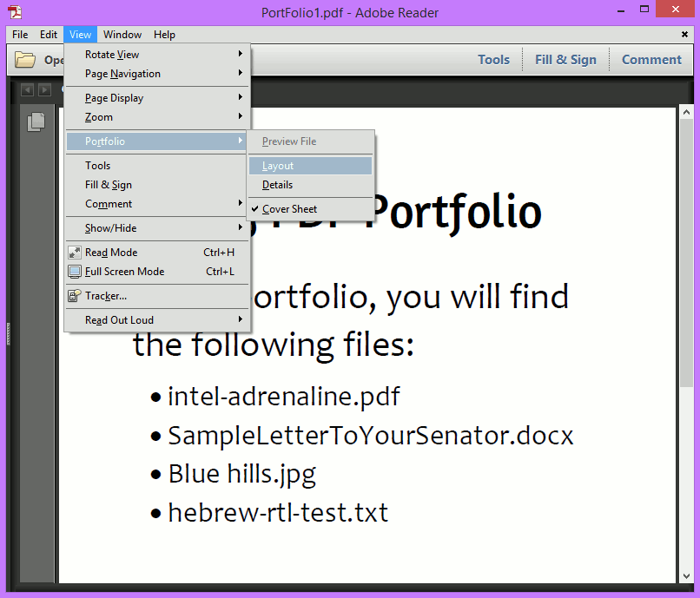Click the SampleLetterToYourSenator.docx text

click(371, 435)
